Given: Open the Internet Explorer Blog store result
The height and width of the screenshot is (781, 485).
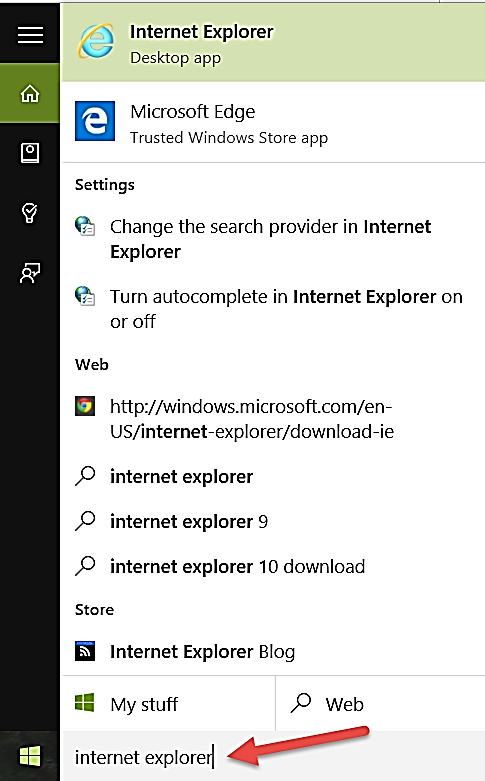Looking at the screenshot, I should pos(272,651).
